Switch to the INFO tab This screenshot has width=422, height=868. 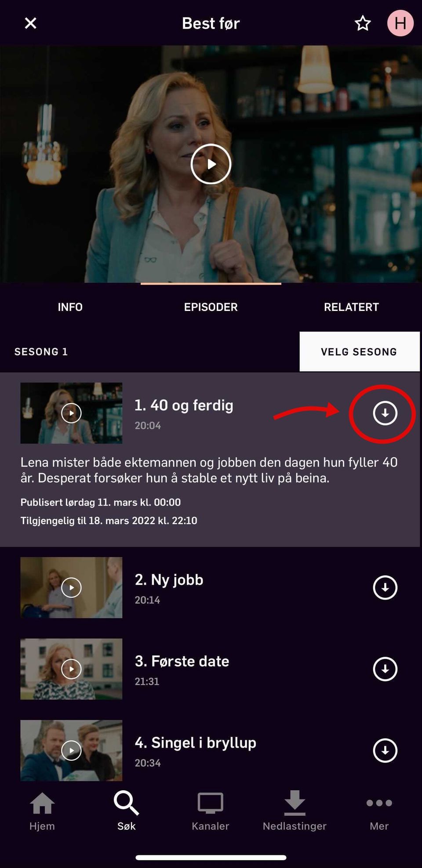[70, 307]
